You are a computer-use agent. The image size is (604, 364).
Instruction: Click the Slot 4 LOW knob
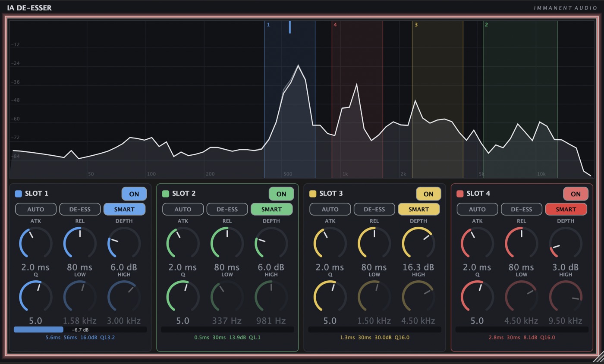[x=521, y=297]
